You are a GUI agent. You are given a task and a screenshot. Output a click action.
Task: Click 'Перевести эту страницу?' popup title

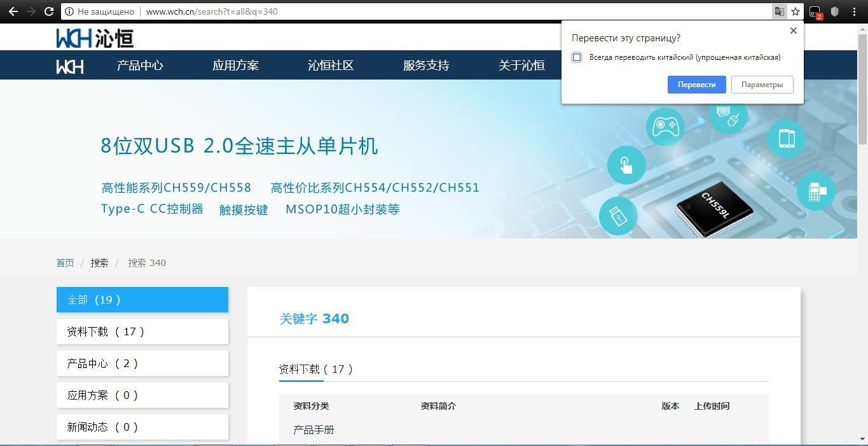point(626,38)
